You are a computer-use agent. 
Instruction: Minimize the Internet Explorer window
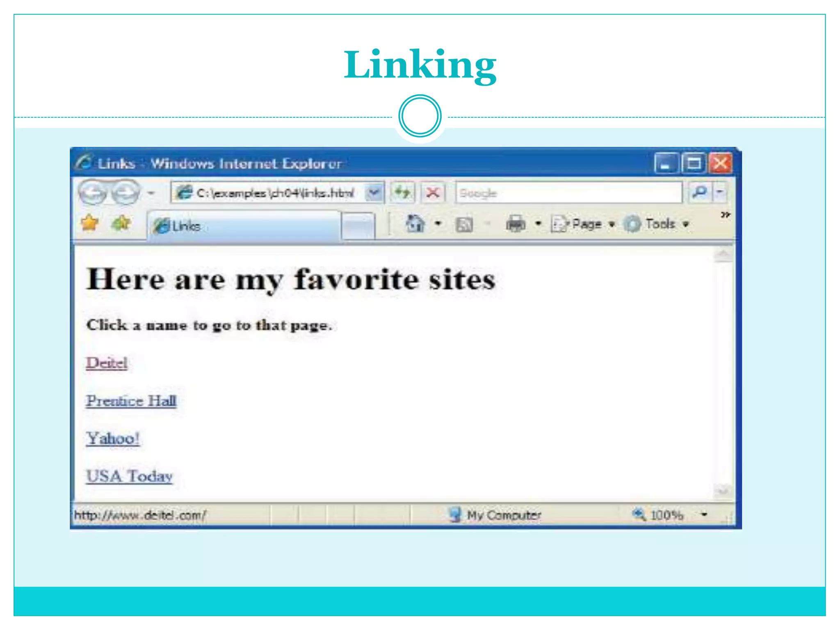(666, 163)
